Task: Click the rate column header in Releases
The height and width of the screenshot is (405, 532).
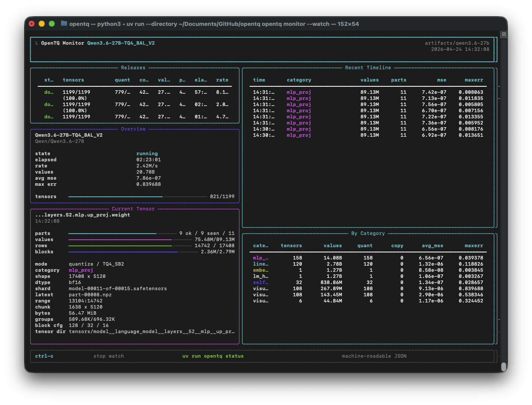Action: point(222,80)
